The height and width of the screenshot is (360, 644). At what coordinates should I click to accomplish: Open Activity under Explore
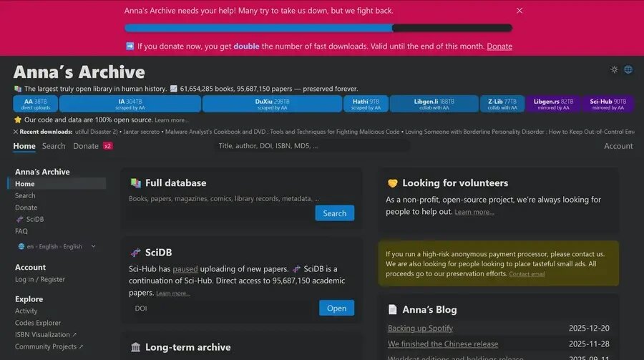26,311
